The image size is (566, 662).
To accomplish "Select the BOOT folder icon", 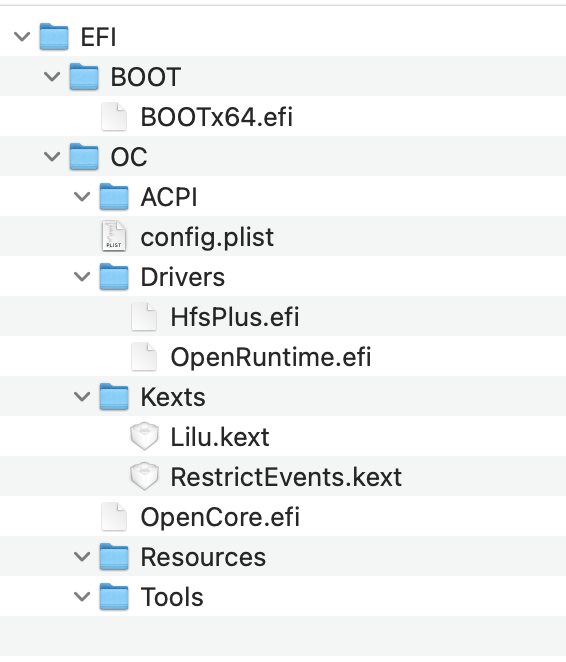I will [84, 76].
